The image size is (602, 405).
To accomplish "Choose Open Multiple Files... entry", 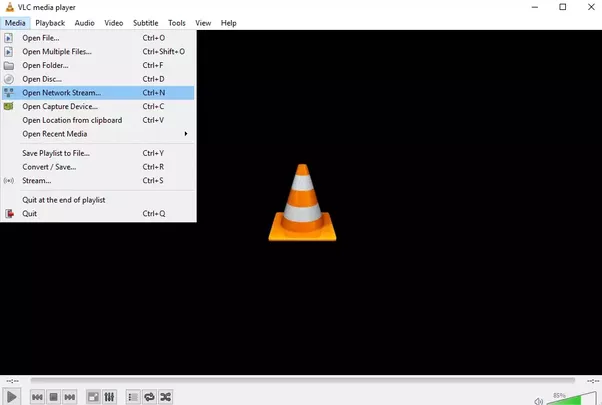I will pyautogui.click(x=98, y=51).
